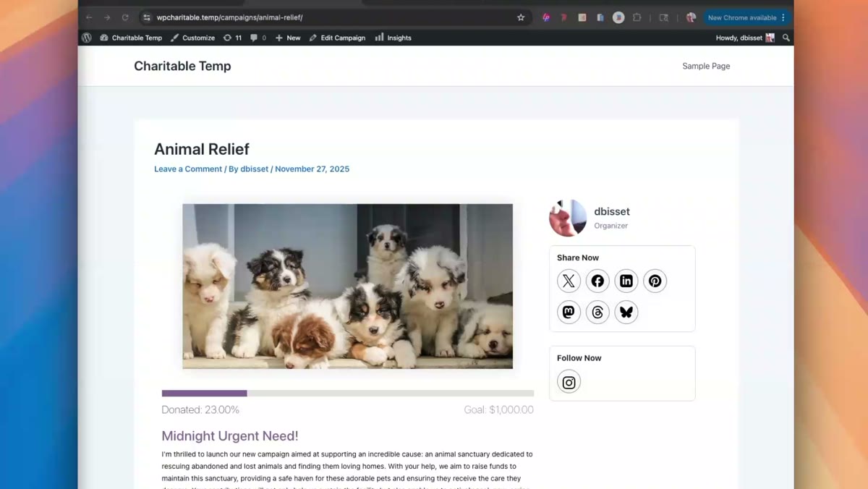Screen dimensions: 868x489
Task: Click the browser forward arrow
Action: 107,17
